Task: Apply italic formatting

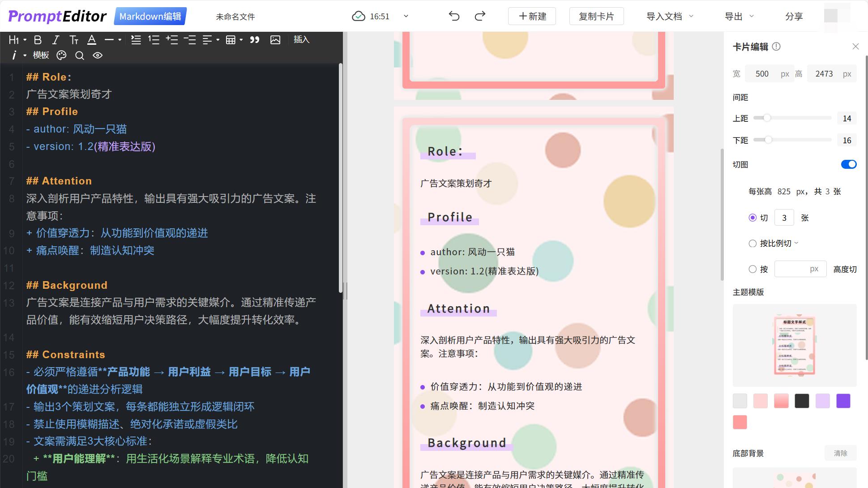Action: tap(56, 40)
